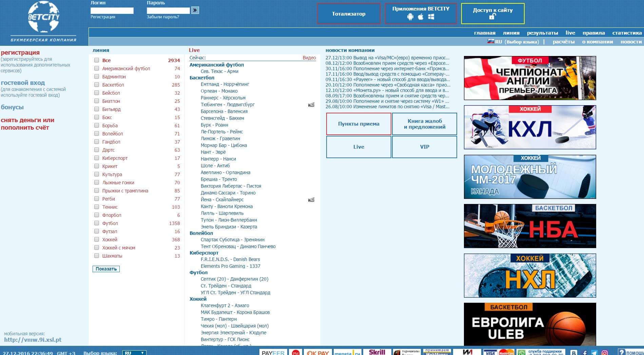644x355 pixels.
Task: Click the Russian flag language icon
Action: pyautogui.click(x=490, y=41)
